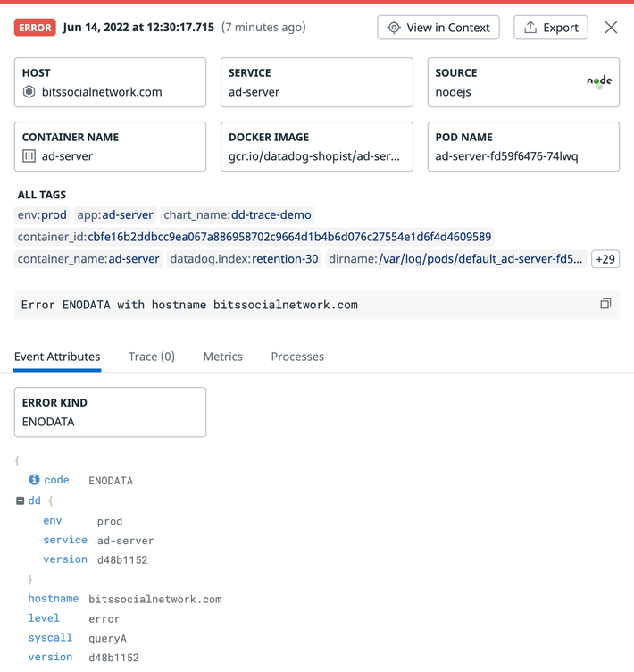
Task: Click the env:prod tag
Action: click(42, 214)
